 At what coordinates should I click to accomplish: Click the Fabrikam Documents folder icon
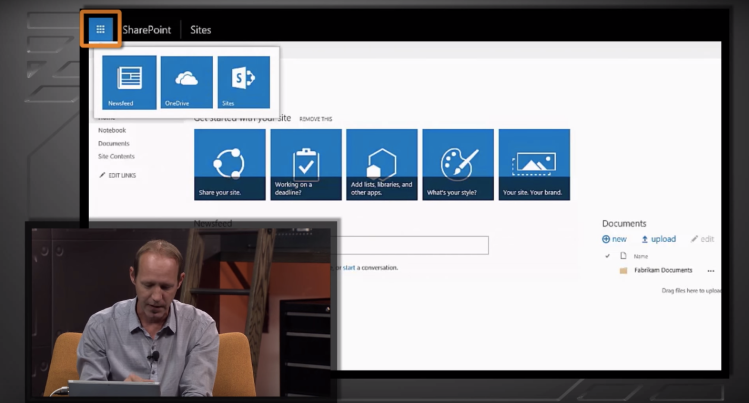(x=623, y=271)
